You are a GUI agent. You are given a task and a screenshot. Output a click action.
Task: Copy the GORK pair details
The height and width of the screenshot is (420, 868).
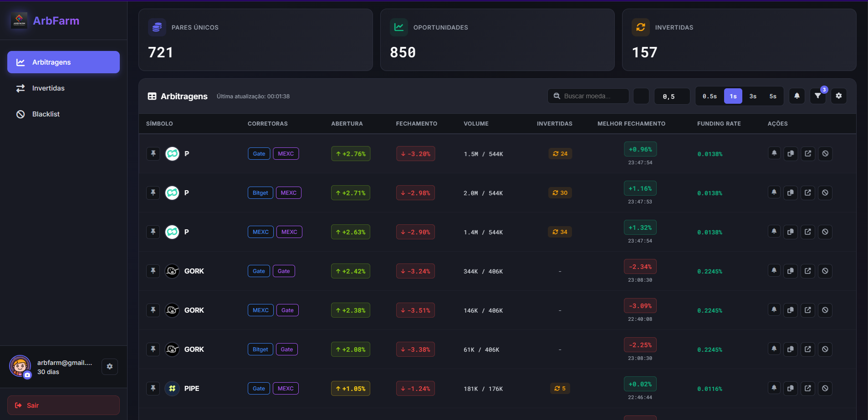point(791,271)
